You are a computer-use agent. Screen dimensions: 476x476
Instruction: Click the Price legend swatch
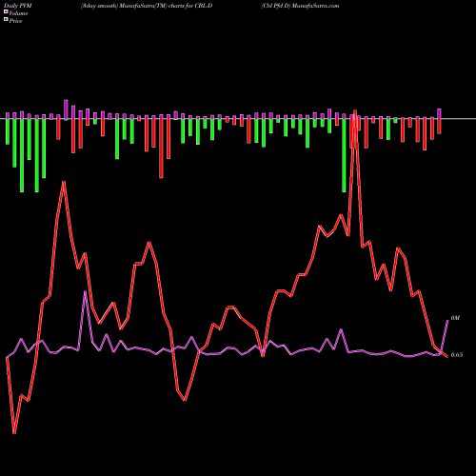point(6,20)
